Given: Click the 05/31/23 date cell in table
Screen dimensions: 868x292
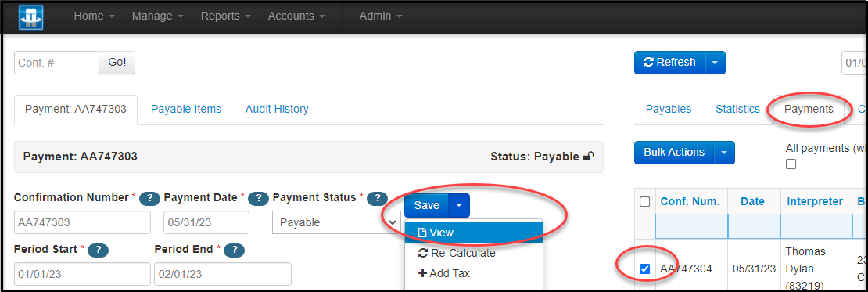Looking at the screenshot, I should click(754, 269).
